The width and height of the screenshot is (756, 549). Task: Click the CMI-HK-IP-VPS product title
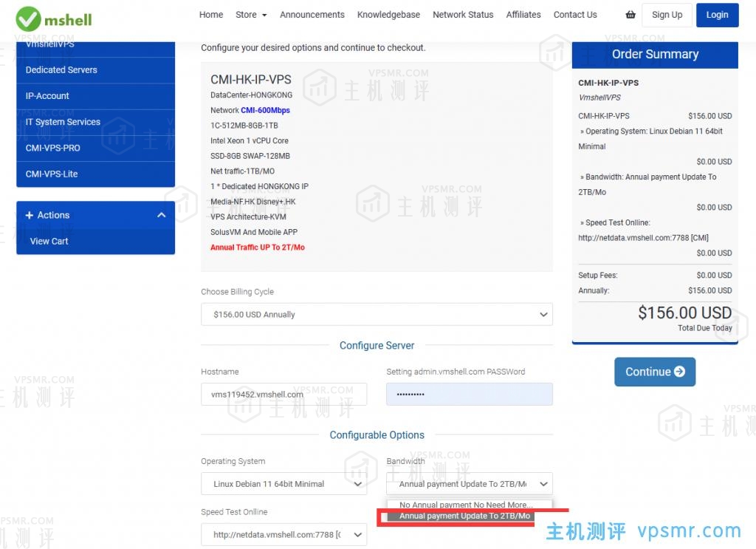click(x=251, y=80)
